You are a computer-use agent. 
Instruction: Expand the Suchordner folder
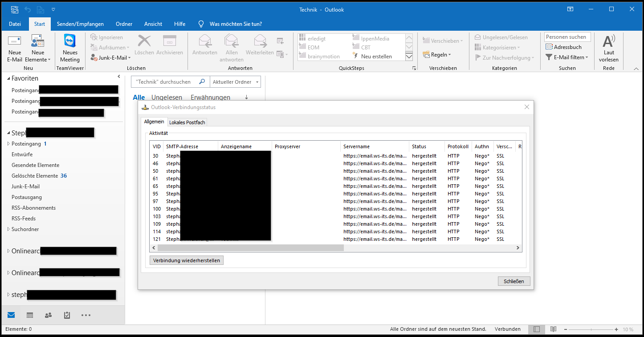(8, 229)
